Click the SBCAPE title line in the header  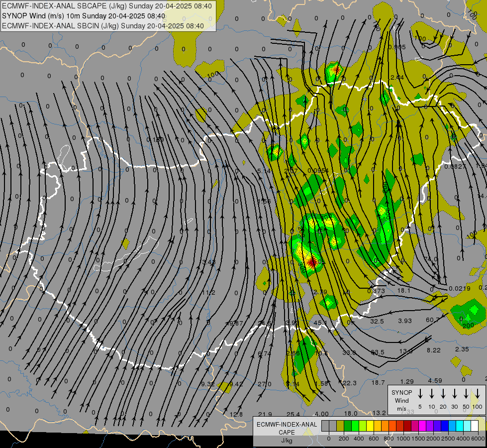(107, 6)
